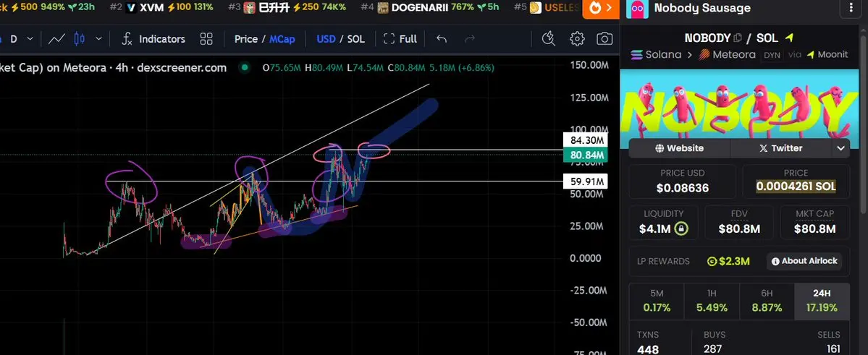868x355 pixels.
Task: Open the Meteora DEX link
Action: pos(728,54)
